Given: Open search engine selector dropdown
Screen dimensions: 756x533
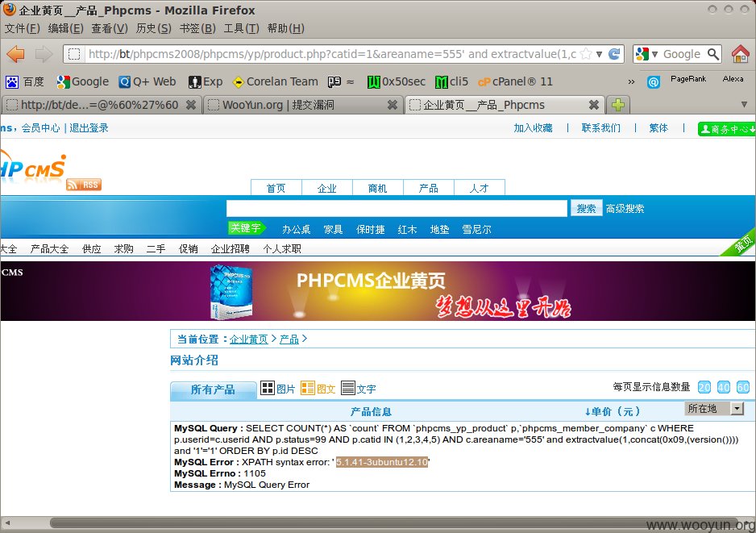Looking at the screenshot, I should [654, 54].
